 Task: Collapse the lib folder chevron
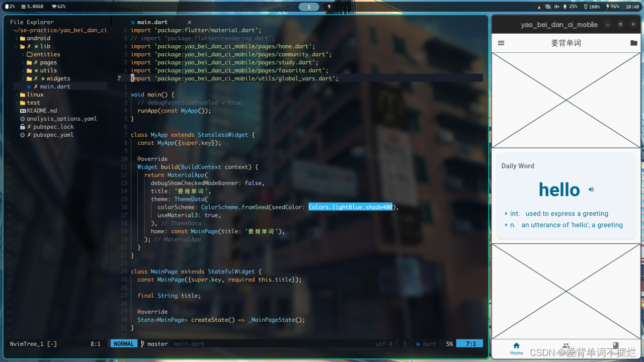(16, 46)
